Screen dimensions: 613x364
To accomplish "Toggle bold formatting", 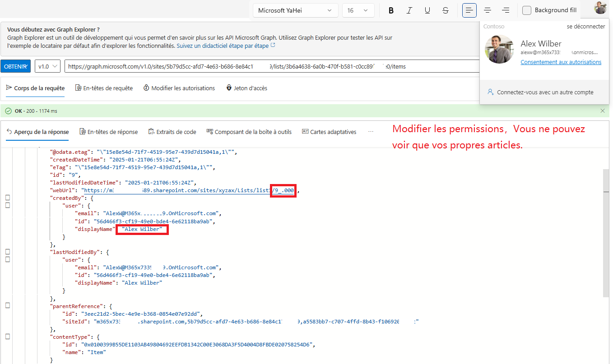I will [391, 10].
